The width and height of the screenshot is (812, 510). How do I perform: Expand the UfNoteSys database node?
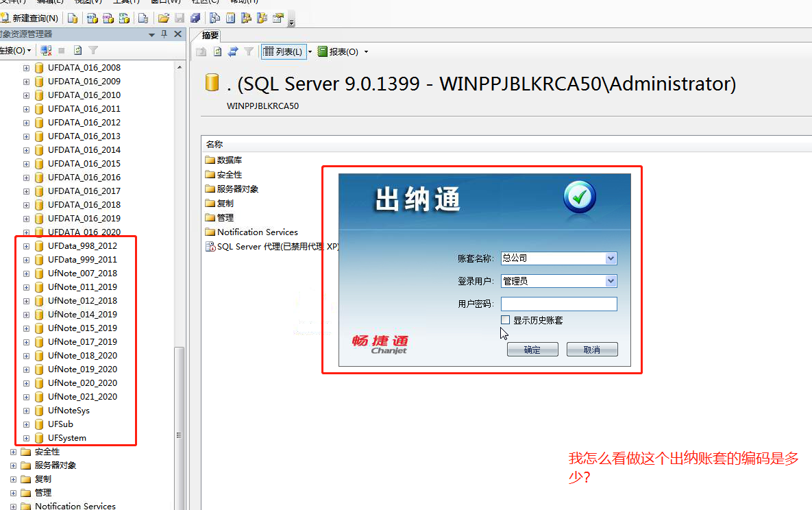click(x=27, y=411)
